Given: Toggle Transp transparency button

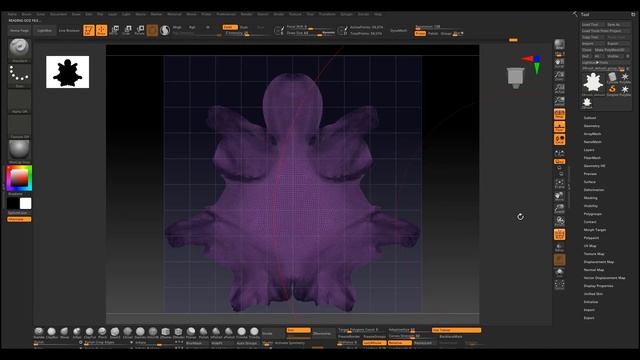Looking at the screenshot, I should 559,247.
